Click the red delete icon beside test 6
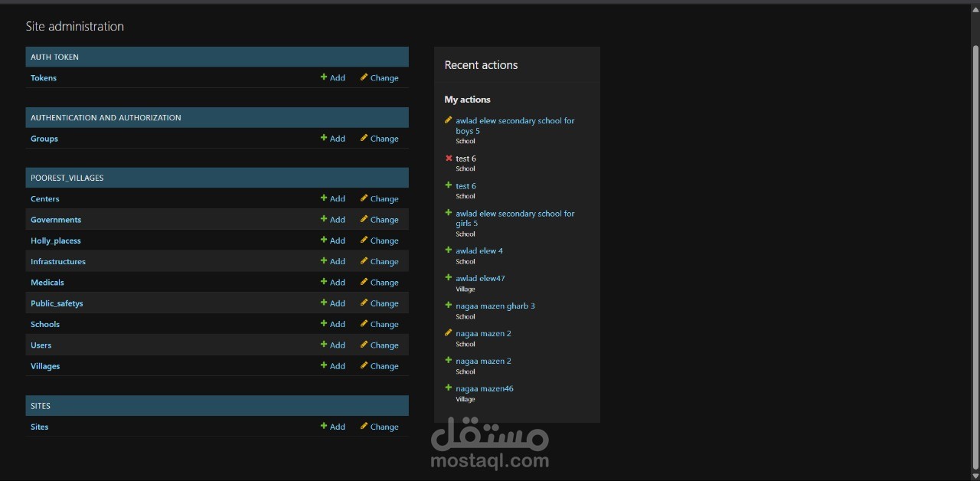The image size is (980, 481). click(449, 158)
